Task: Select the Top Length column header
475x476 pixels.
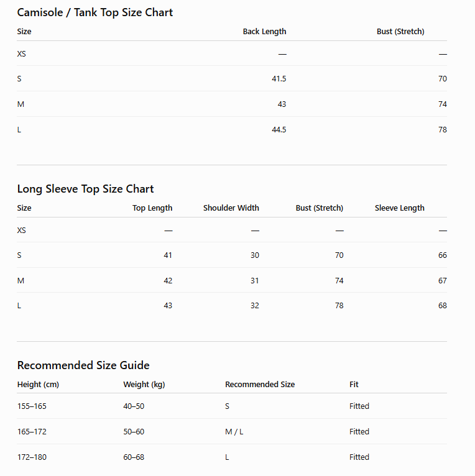Action: 152,208
